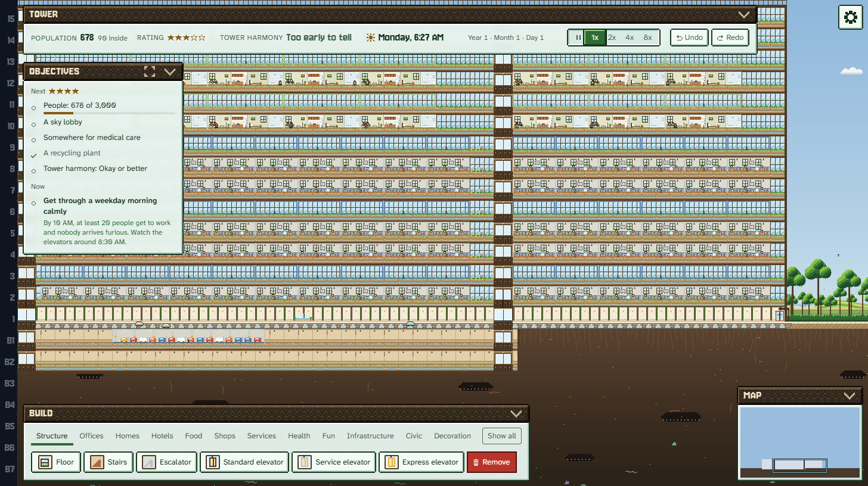Image resolution: width=868 pixels, height=486 pixels.
Task: Open the Food build category
Action: point(194,436)
